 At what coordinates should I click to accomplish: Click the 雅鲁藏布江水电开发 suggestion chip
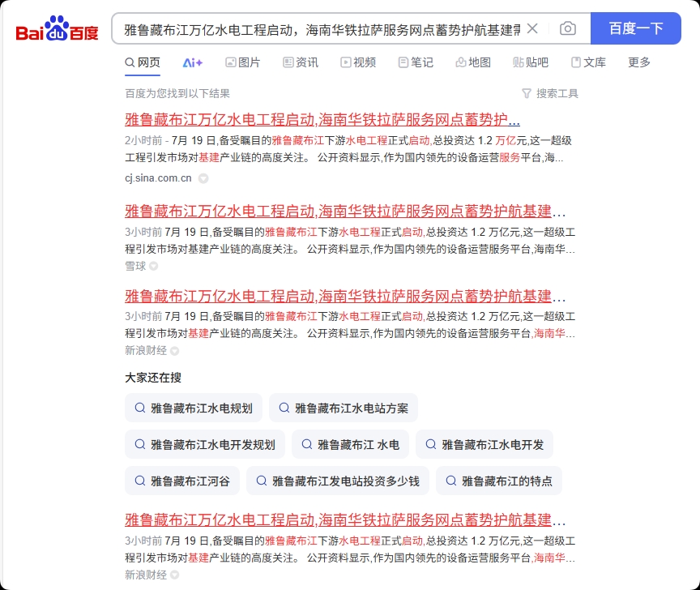point(484,444)
